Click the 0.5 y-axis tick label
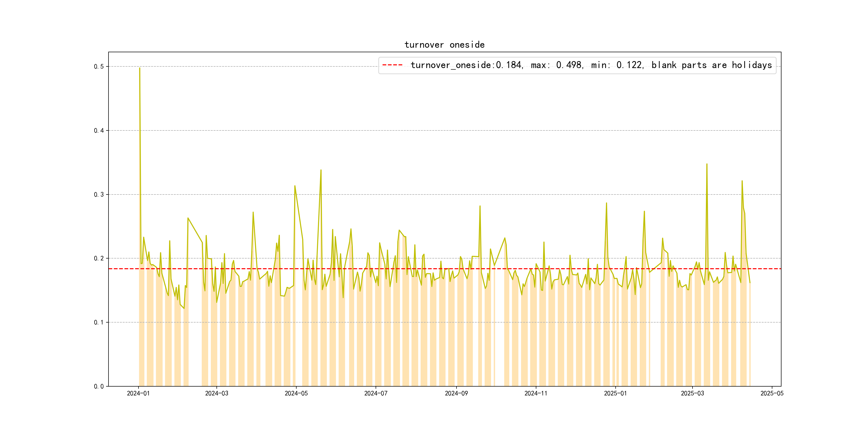Image resolution: width=868 pixels, height=434 pixels. [x=99, y=67]
